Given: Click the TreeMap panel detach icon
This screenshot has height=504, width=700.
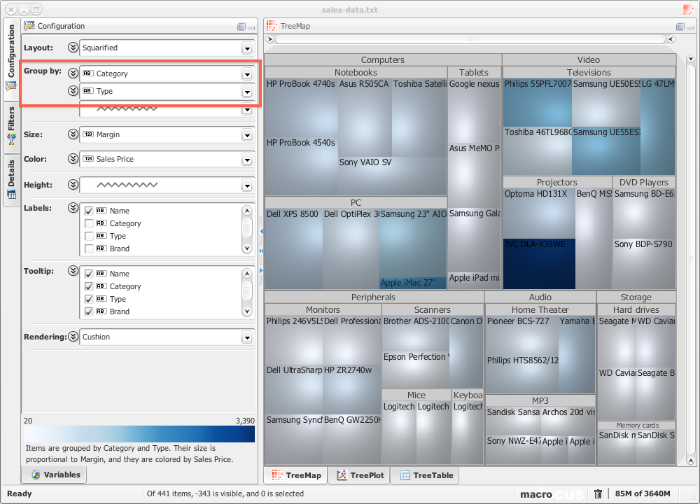Looking at the screenshot, I should [677, 26].
